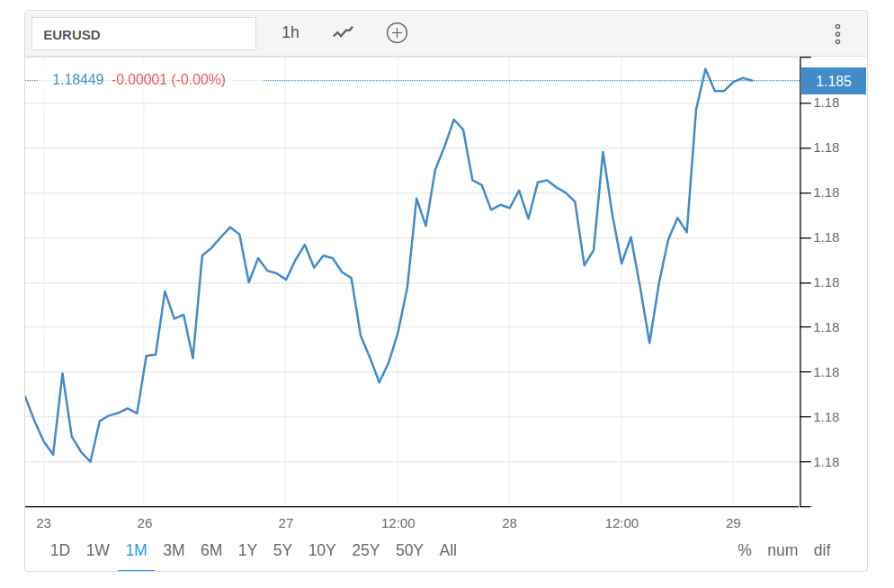The height and width of the screenshot is (588, 894).
Task: Toggle dif scale mode
Action: click(x=822, y=550)
